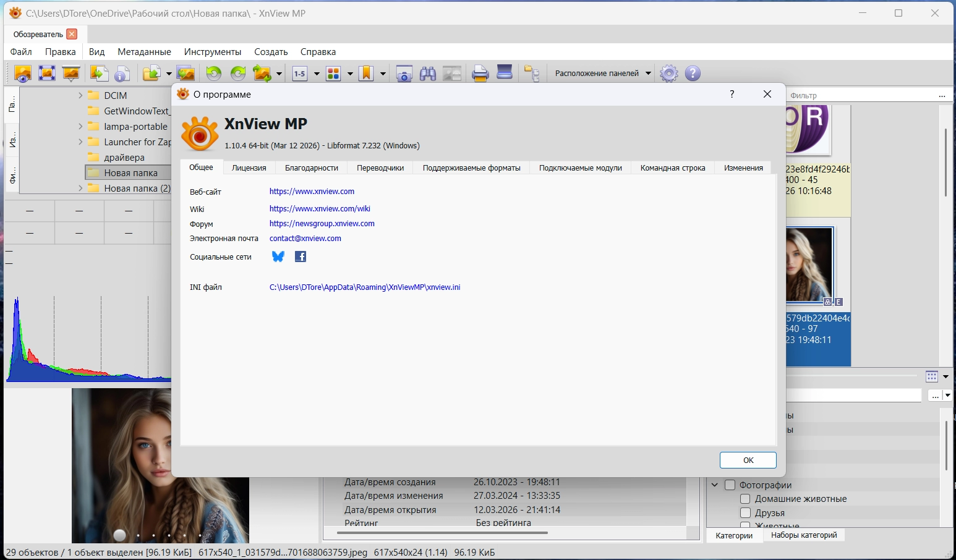Image resolution: width=956 pixels, height=560 pixels.
Task: Click the blue question mark toolbar icon
Action: (693, 74)
